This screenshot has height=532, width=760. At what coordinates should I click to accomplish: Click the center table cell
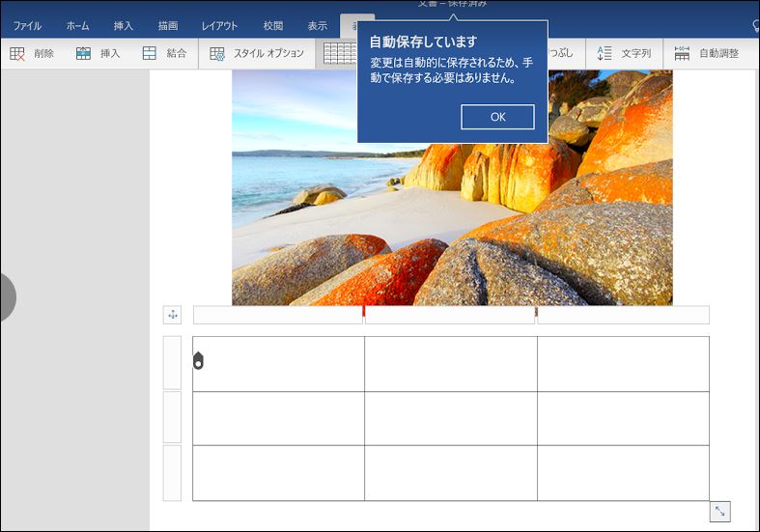[451, 418]
